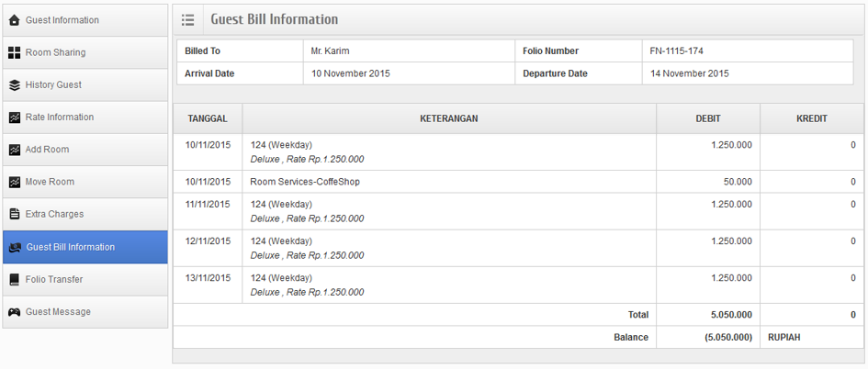Click the book icon beside Folio Transfer
Screen dimensions: 868x369
pos(14,280)
